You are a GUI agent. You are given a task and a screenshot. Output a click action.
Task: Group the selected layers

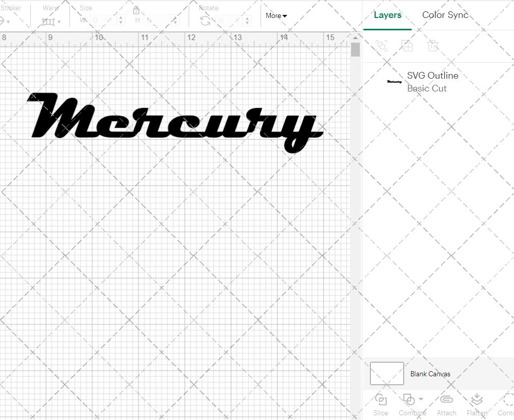point(381,46)
